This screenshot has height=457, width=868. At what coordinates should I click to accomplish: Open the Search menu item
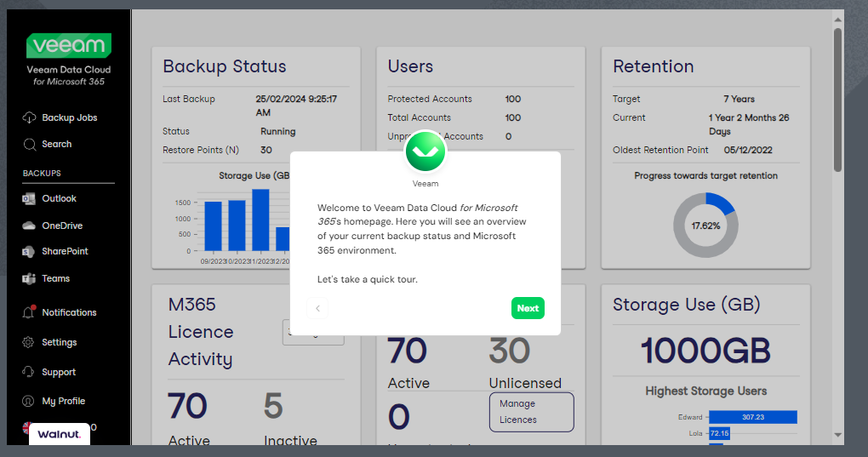56,144
